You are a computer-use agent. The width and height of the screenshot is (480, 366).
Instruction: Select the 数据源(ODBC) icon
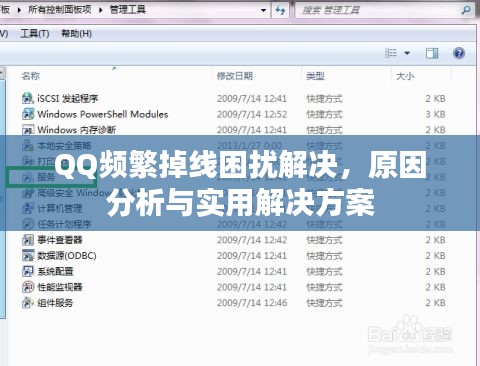(x=28, y=255)
